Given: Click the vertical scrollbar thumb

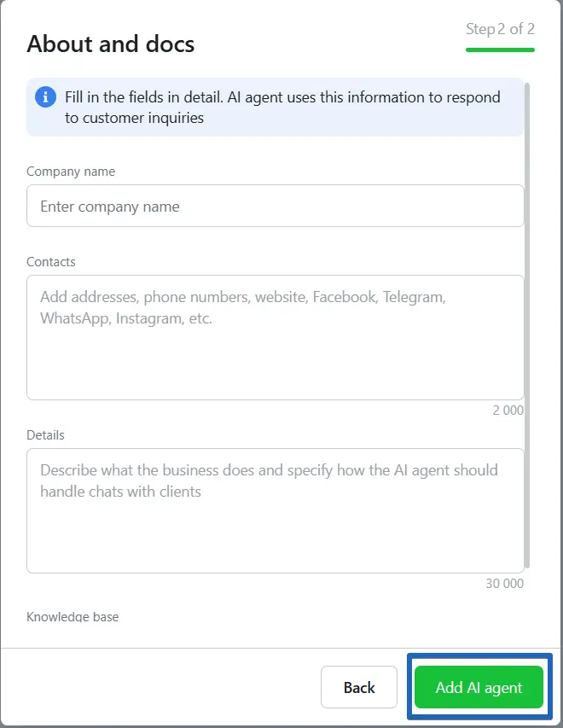Looking at the screenshot, I should [527, 324].
